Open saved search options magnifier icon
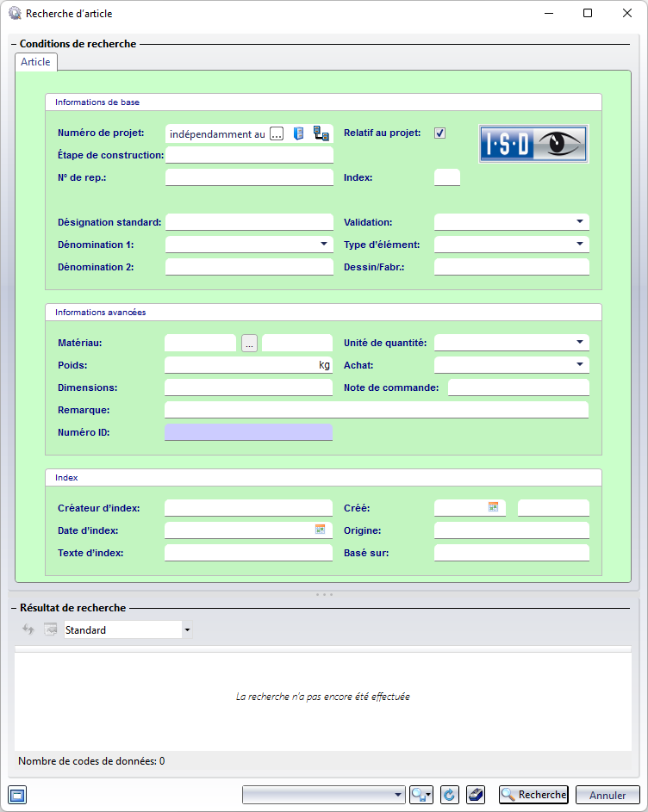Screen dimensions: 648x812 pos(421,795)
